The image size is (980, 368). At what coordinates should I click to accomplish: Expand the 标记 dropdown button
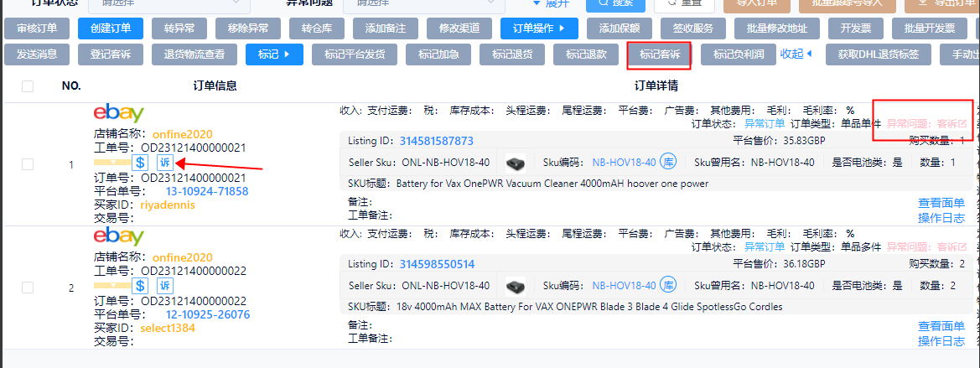pos(274,55)
